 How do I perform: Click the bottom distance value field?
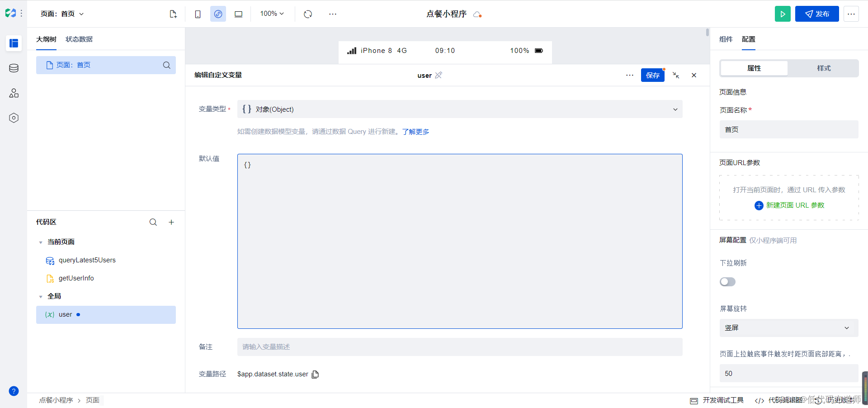click(789, 374)
